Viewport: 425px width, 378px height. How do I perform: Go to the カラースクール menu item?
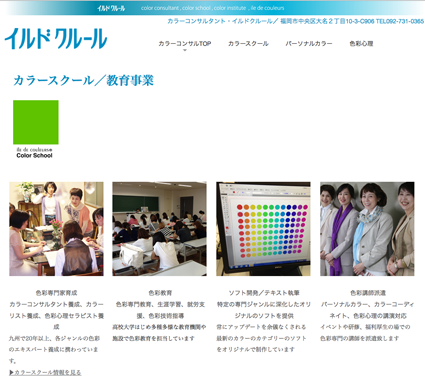click(x=248, y=43)
